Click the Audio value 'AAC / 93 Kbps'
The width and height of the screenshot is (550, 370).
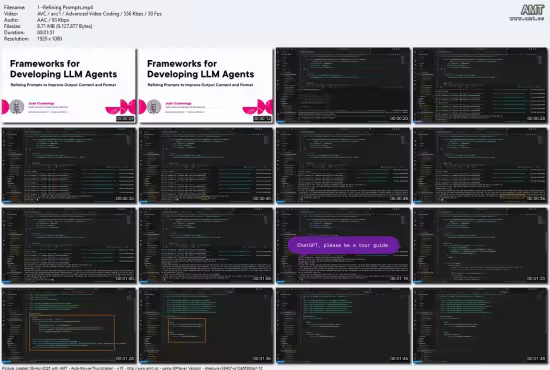tap(53, 20)
